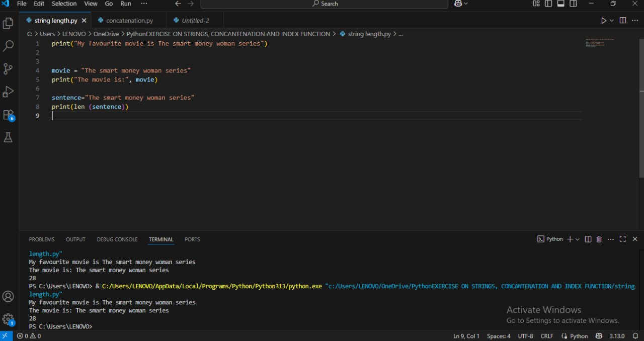644x341 pixels.
Task: Kill terminal using the trash icon
Action: coord(599,239)
